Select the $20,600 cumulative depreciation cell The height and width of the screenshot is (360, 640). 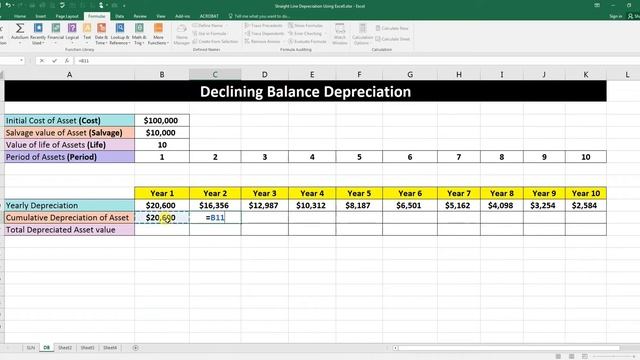[x=162, y=218]
